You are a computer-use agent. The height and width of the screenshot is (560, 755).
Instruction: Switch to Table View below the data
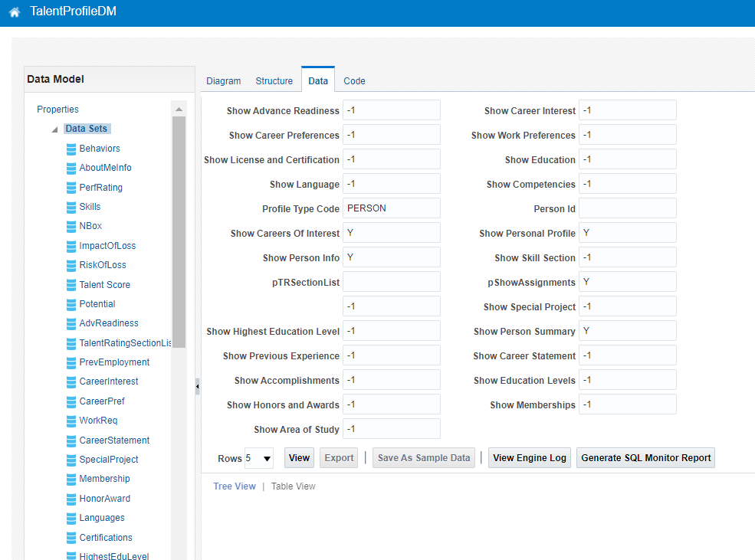tap(293, 486)
